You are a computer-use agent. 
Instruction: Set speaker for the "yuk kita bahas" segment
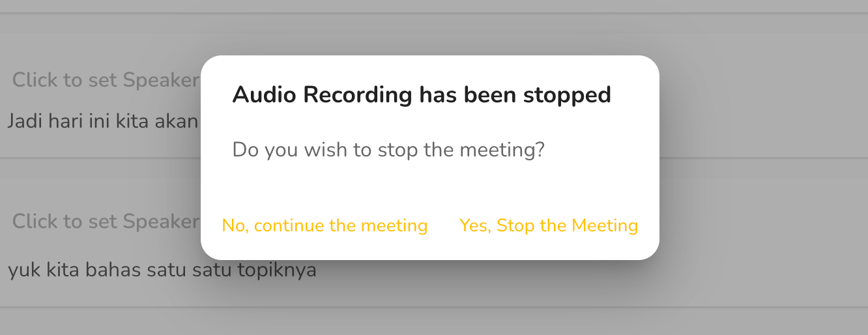(105, 222)
